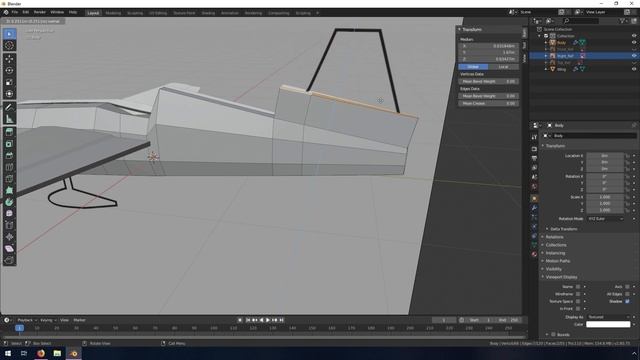Activate the 3D Cursor tool

[9, 46]
